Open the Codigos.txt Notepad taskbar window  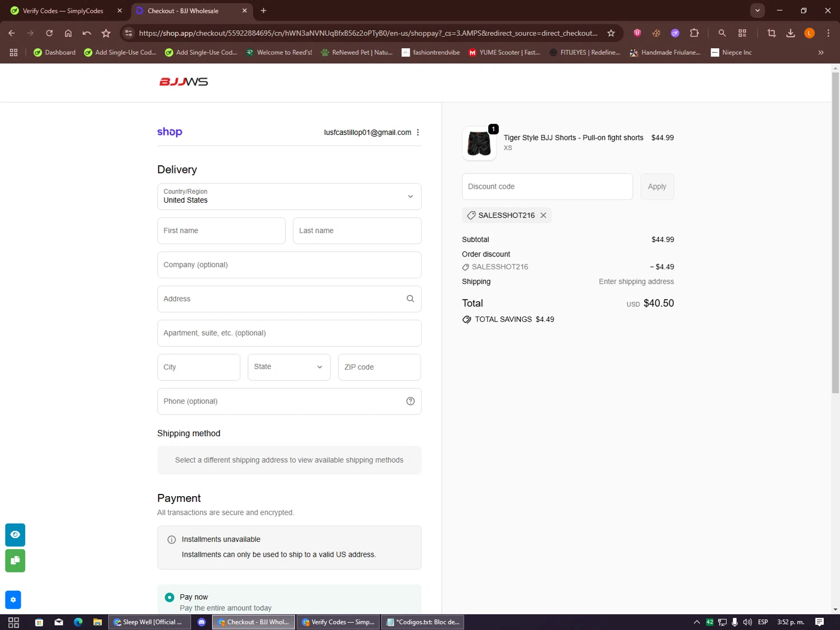423,622
